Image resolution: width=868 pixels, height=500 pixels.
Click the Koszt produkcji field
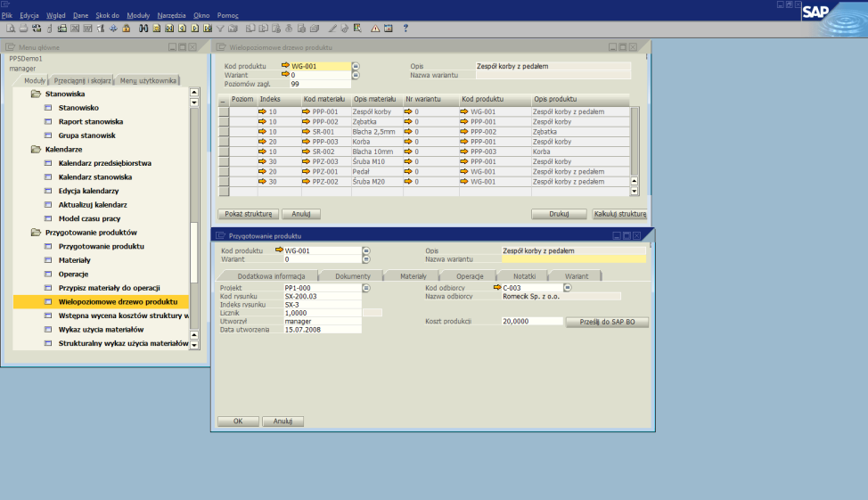[532, 321]
